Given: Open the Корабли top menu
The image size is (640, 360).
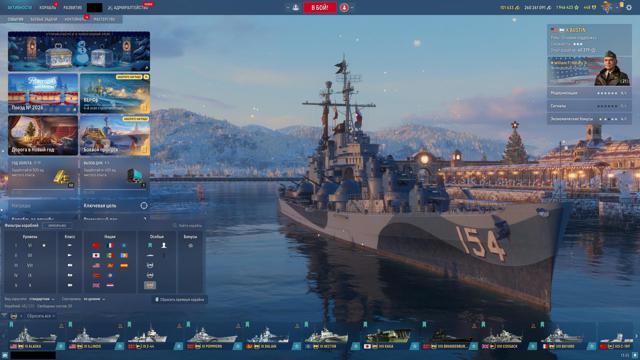Looking at the screenshot, I should point(48,7).
